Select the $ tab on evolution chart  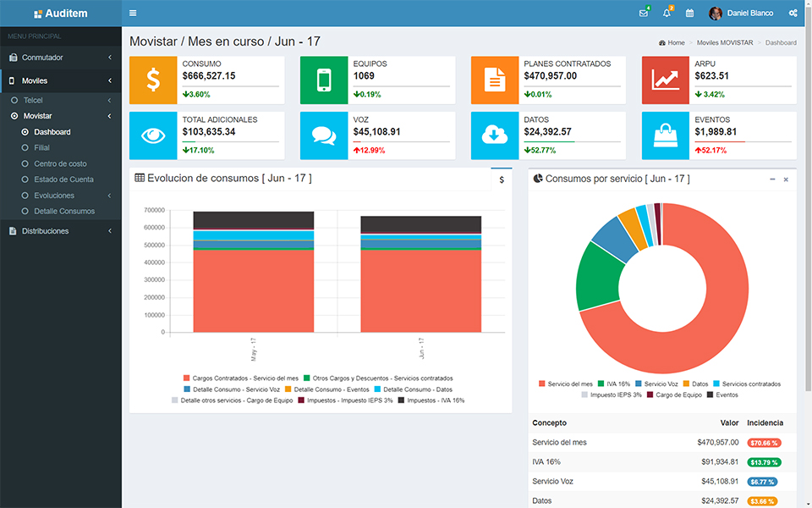[502, 179]
